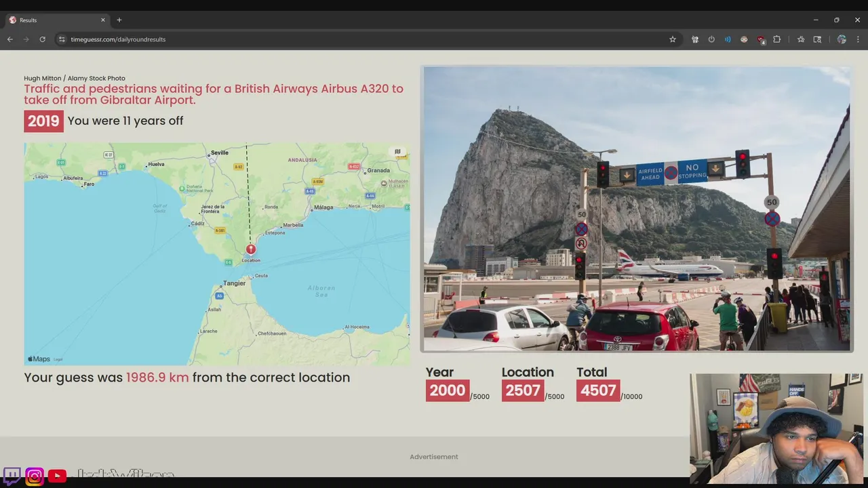Open the Extensions puzzle piece menu
This screenshot has height=488, width=868.
pyautogui.click(x=777, y=39)
